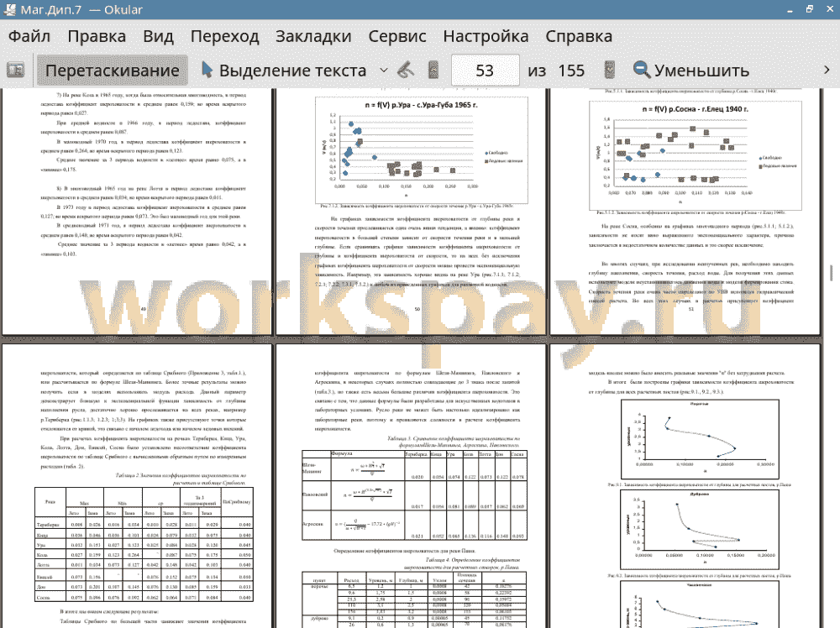This screenshot has height=628, width=840.
Task: Select the Выделение текста tool
Action: (284, 71)
